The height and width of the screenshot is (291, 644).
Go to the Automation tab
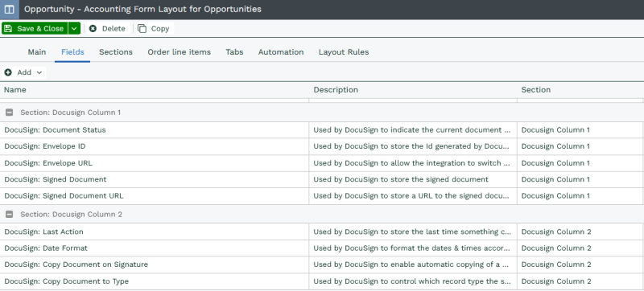click(281, 52)
